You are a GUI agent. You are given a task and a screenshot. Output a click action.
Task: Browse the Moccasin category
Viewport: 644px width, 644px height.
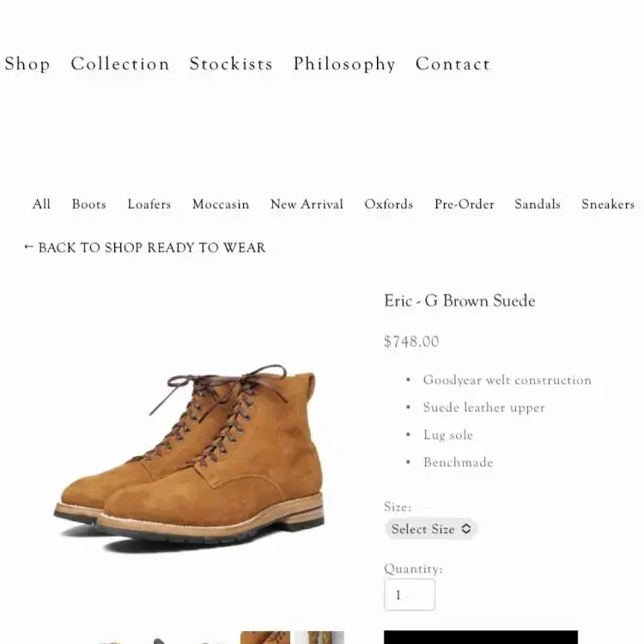tap(221, 204)
